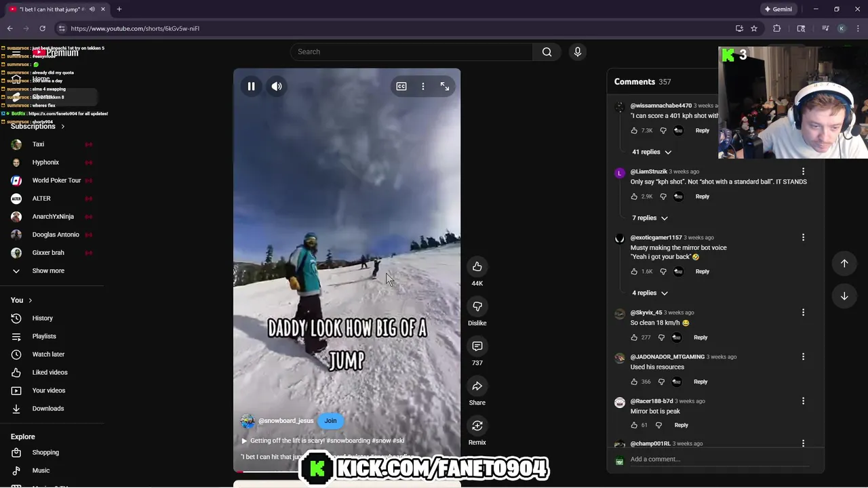The height and width of the screenshot is (488, 868).
Task: Open the AnarchYxNinja subscription
Action: tap(51, 217)
